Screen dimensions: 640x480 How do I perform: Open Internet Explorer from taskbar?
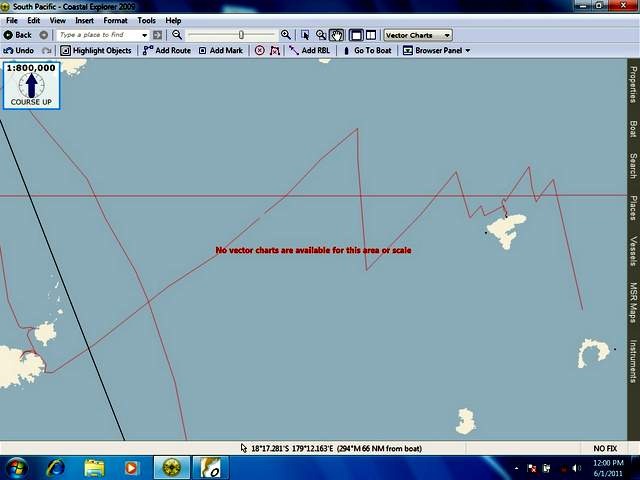tap(55, 468)
